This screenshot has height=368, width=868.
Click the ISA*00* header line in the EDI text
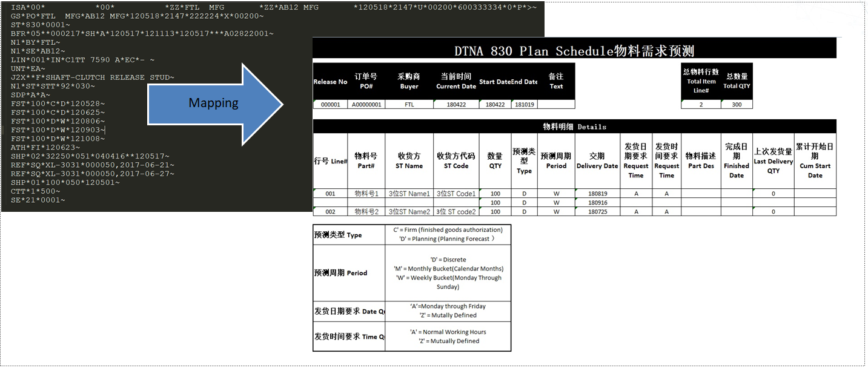[x=274, y=7]
